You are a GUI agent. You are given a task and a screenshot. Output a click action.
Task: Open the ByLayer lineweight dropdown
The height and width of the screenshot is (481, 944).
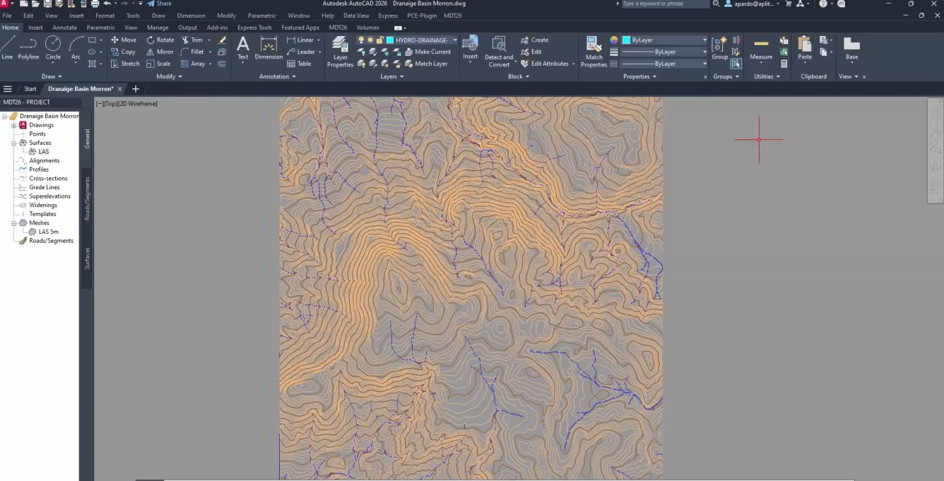coord(704,52)
